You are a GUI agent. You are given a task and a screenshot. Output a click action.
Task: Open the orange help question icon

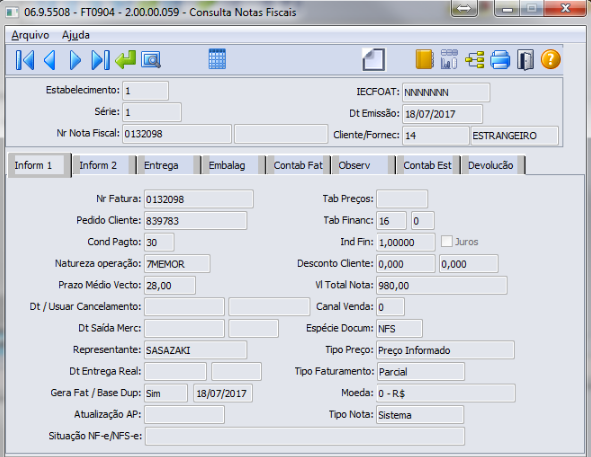click(551, 60)
